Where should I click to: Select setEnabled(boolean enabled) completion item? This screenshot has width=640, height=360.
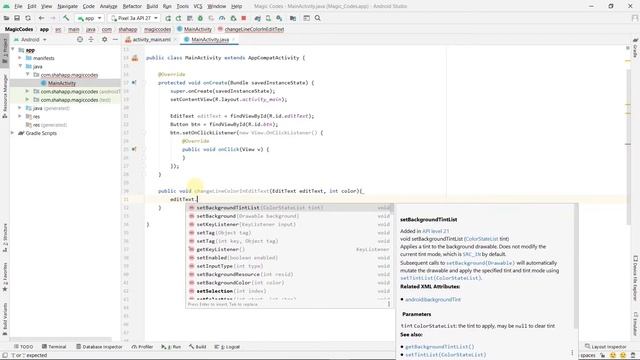tap(289, 258)
